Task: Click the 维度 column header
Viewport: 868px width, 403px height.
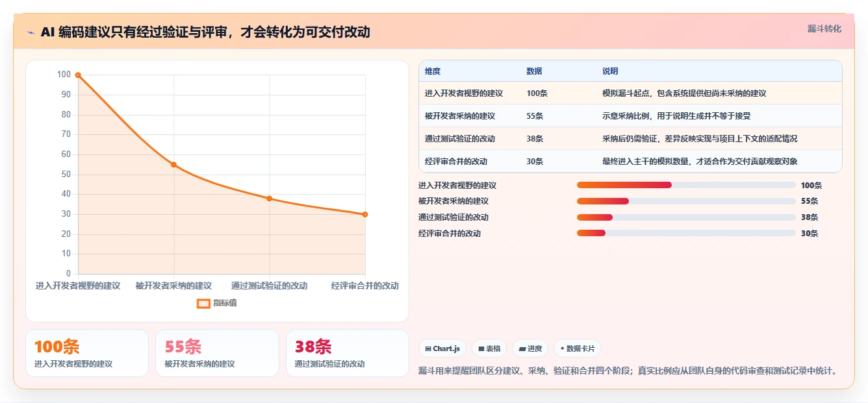Action: pos(433,71)
